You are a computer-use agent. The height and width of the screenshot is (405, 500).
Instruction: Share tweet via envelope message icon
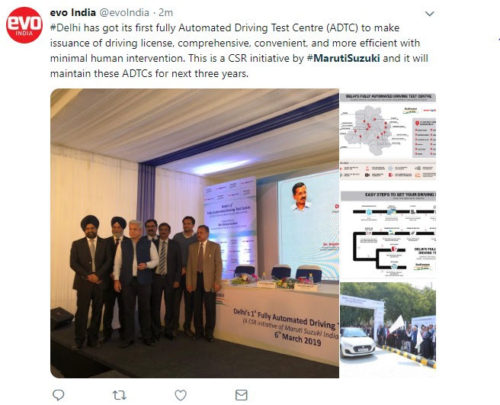pyautogui.click(x=241, y=395)
